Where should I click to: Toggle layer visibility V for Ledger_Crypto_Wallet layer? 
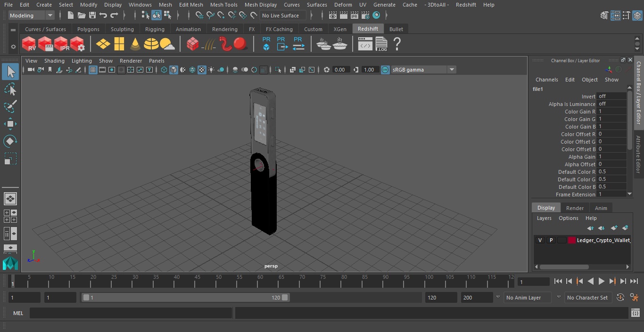(540, 240)
